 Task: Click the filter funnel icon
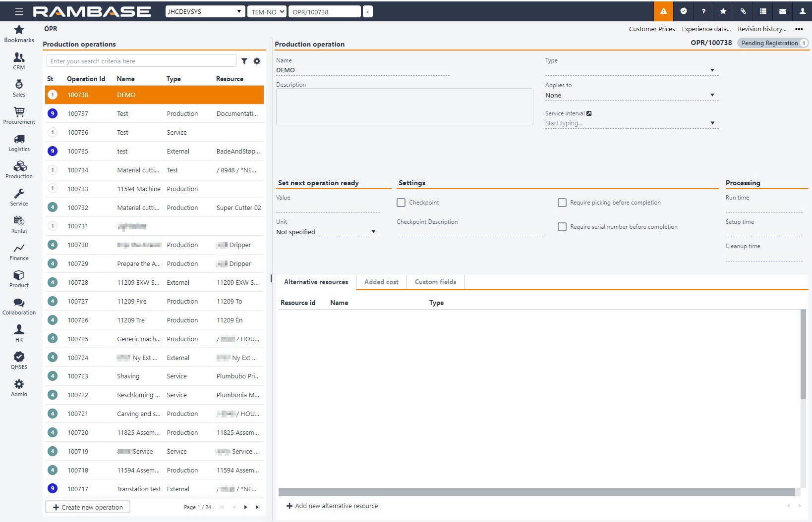(244, 61)
